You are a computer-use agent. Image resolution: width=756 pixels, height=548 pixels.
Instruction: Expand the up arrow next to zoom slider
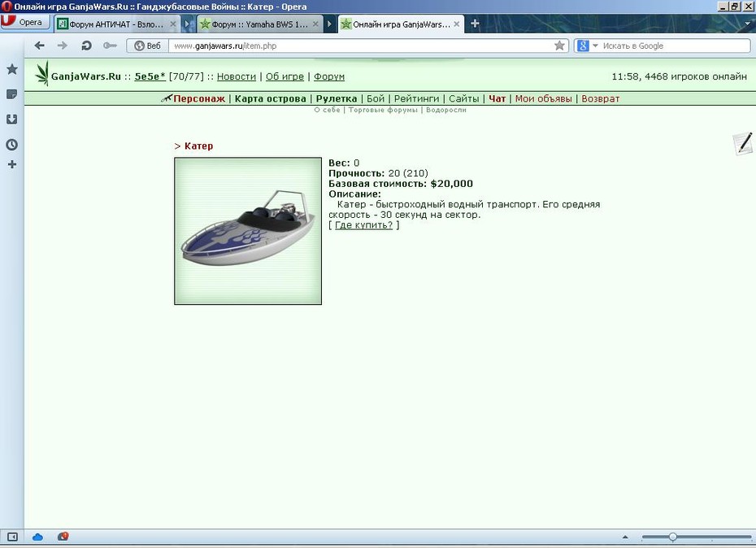click(x=625, y=537)
